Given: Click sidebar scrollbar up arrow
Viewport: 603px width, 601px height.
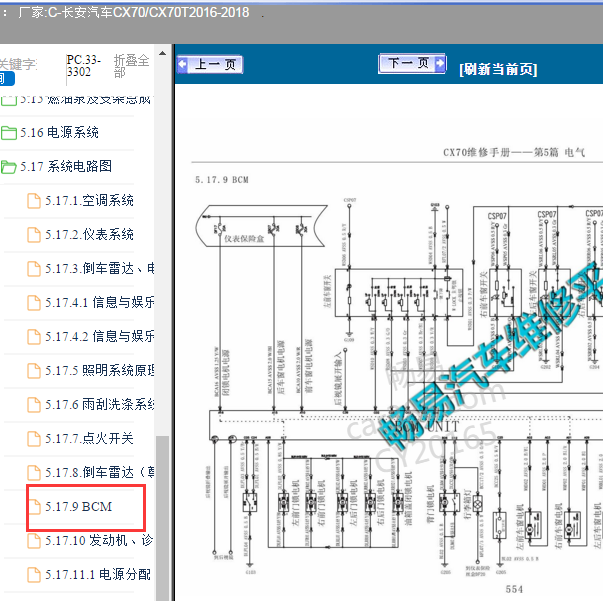Looking at the screenshot, I should click(162, 53).
